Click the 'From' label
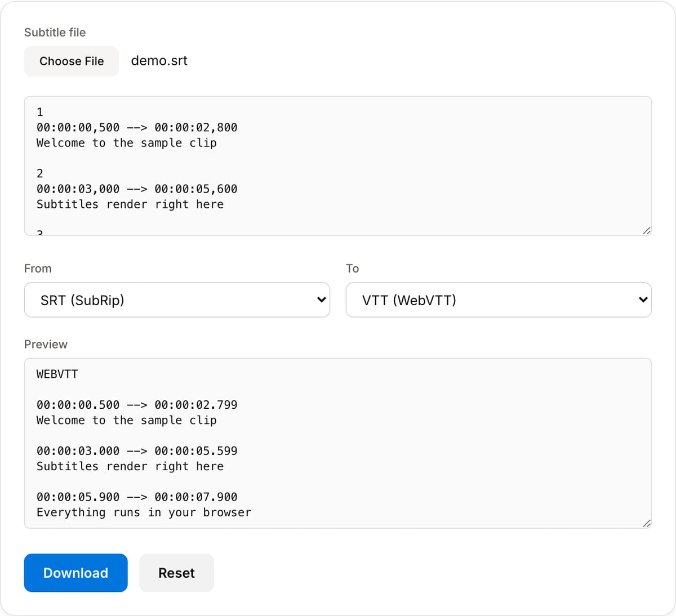The width and height of the screenshot is (676, 616). point(38,269)
